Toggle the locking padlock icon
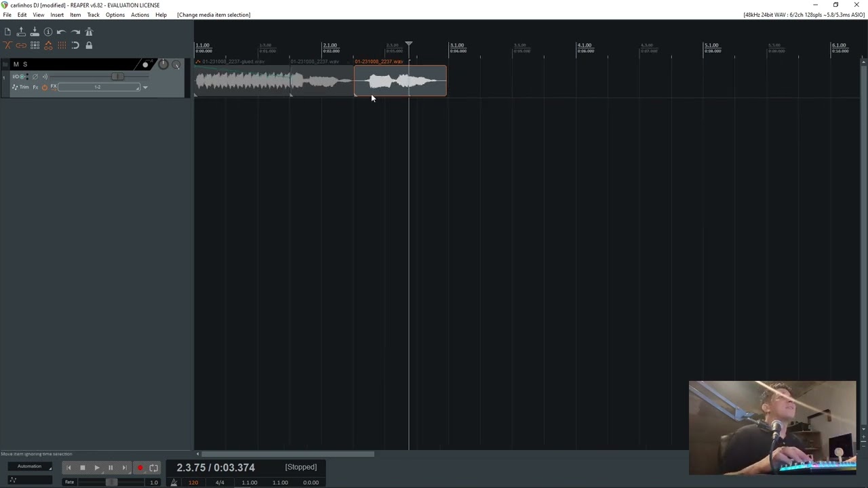 point(89,45)
